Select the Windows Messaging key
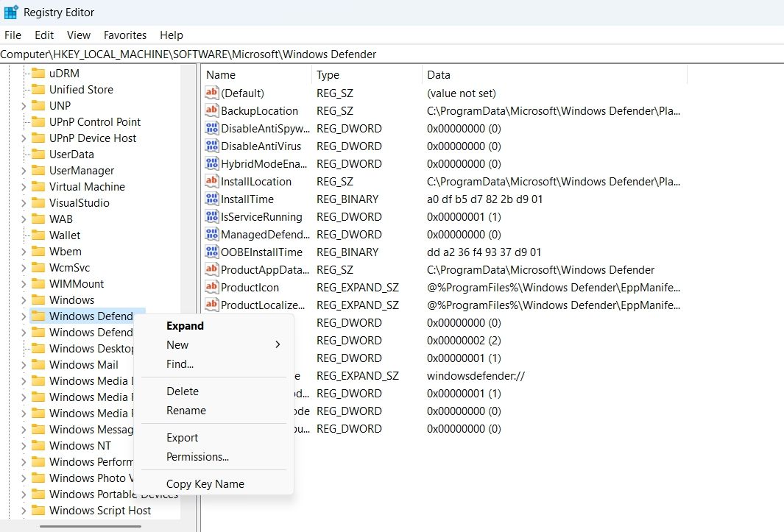 (91, 430)
